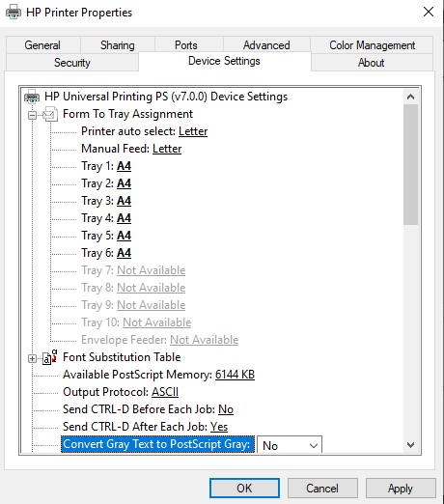Open the About tab
This screenshot has height=504, width=444.
[372, 63]
